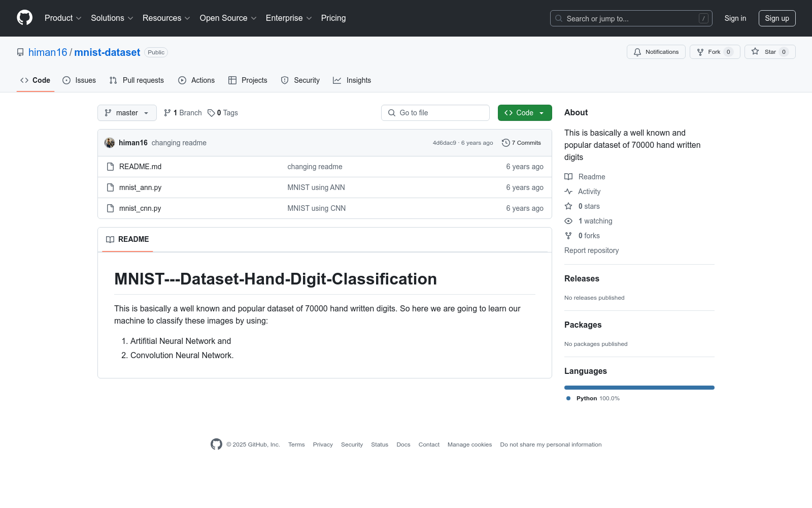This screenshot has height=508, width=812.
Task: Click the book icon beside Readme link
Action: tap(568, 177)
